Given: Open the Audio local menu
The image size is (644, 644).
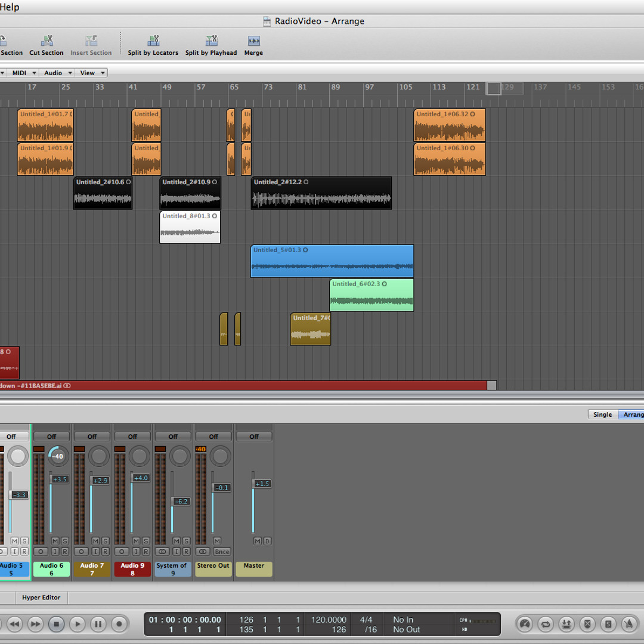Looking at the screenshot, I should tap(57, 73).
